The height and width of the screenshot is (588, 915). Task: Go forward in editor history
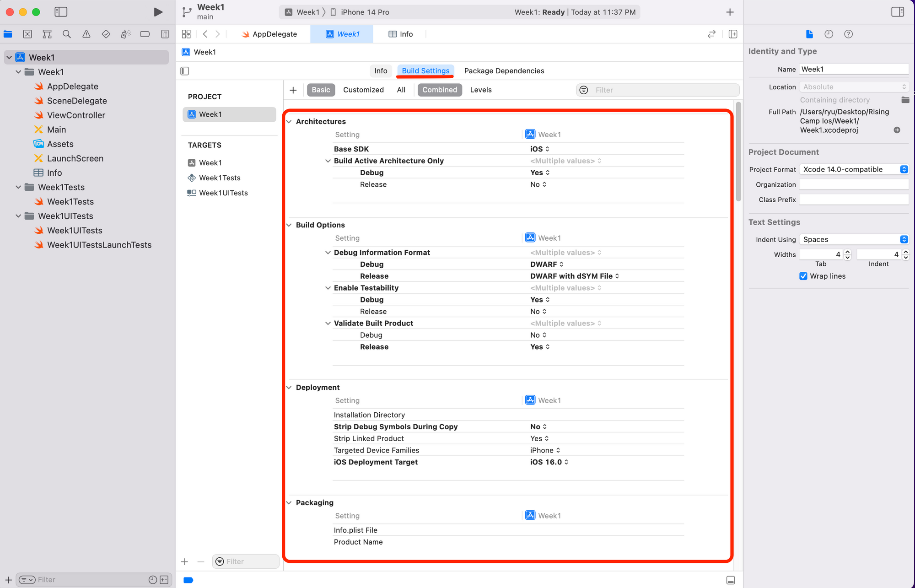(218, 34)
